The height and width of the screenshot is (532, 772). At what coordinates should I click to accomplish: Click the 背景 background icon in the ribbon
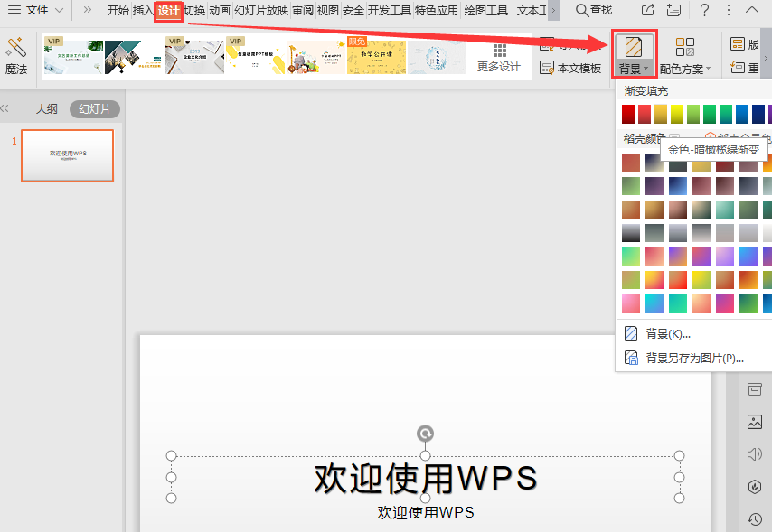633,47
